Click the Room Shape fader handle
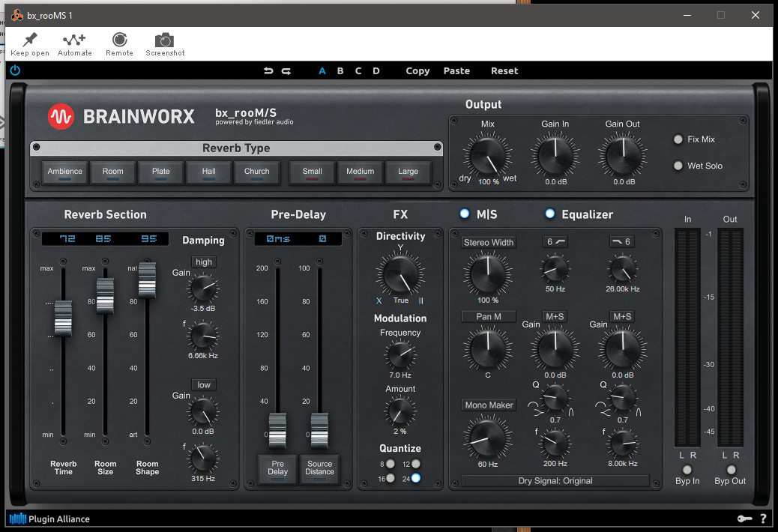The image size is (778, 532). pyautogui.click(x=147, y=280)
